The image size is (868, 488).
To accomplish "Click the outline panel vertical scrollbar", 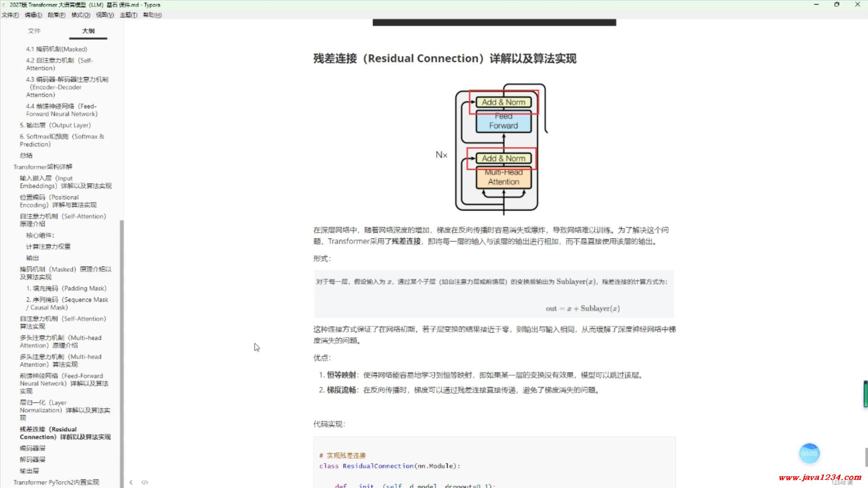I will (x=121, y=352).
